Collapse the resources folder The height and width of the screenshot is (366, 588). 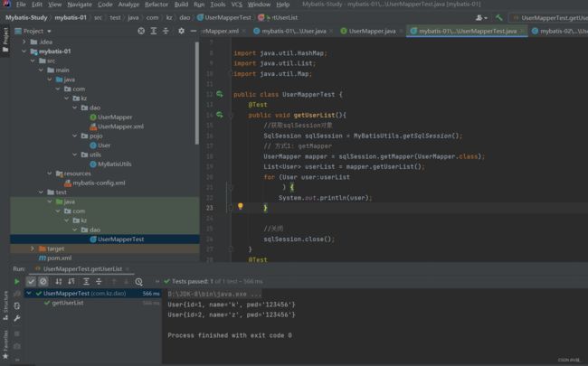(50, 174)
